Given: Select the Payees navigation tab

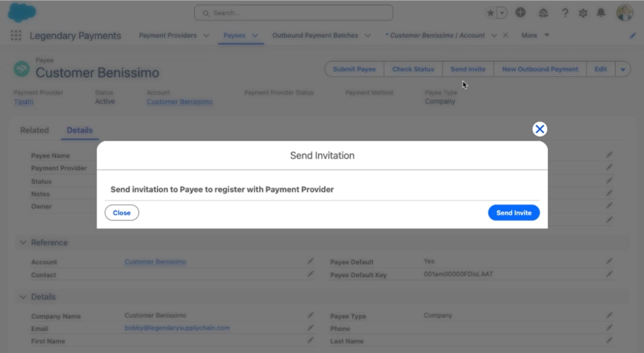Looking at the screenshot, I should coord(234,35).
